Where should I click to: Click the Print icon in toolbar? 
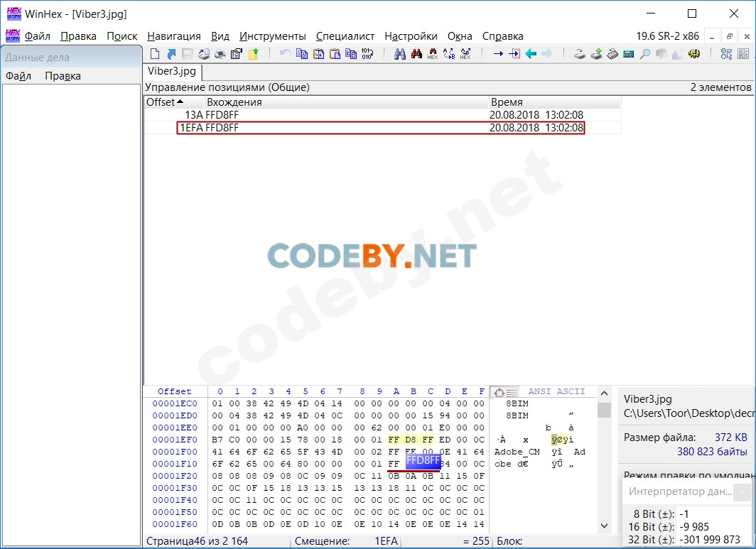(220, 53)
